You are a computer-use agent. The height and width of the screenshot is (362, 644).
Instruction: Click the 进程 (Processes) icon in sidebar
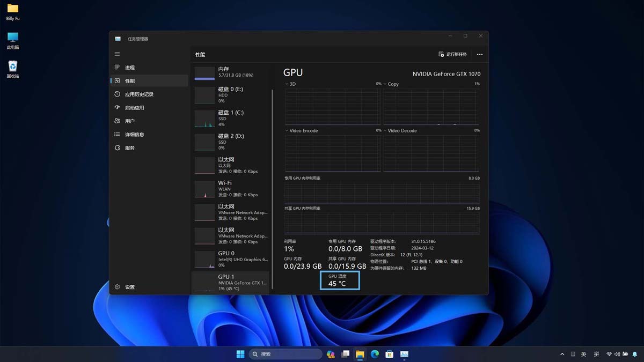pos(117,68)
